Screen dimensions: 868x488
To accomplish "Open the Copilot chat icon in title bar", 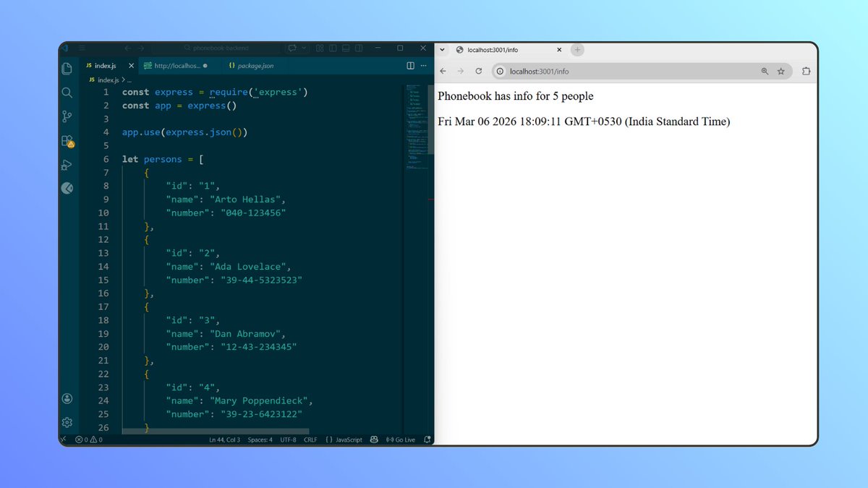I will [x=293, y=48].
